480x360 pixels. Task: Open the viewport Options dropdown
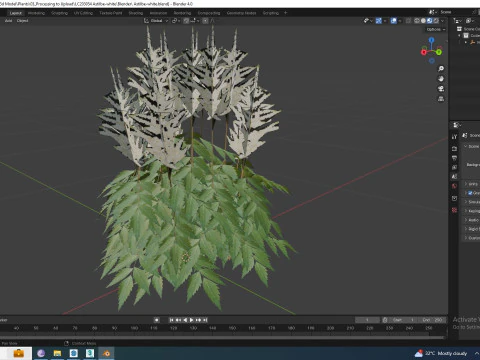pyautogui.click(x=436, y=29)
